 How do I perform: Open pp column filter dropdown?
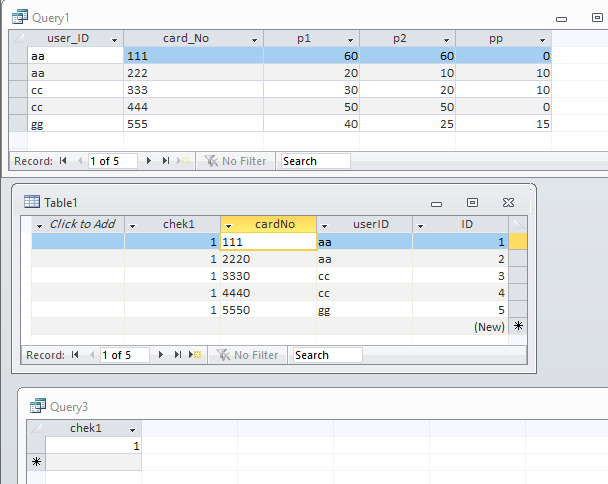(542, 40)
